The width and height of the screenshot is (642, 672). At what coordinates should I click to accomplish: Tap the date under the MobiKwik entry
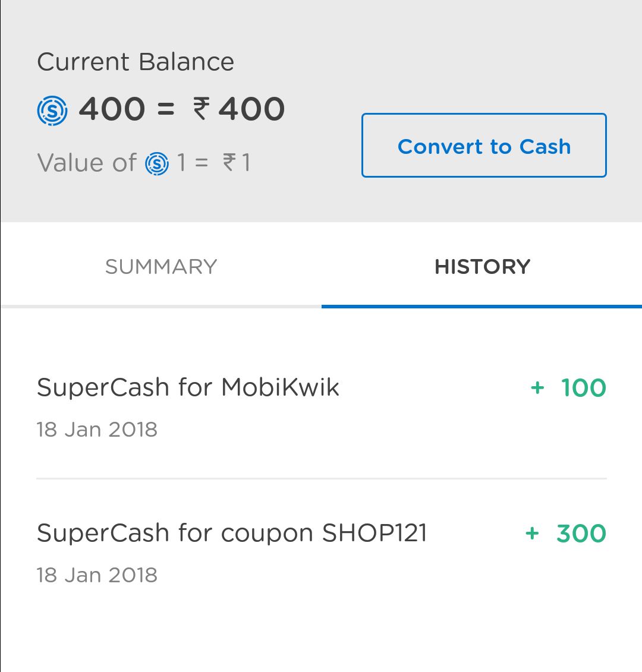97,430
